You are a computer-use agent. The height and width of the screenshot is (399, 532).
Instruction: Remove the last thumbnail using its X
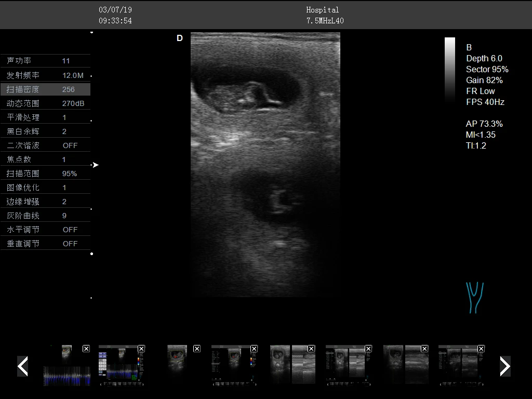click(x=481, y=349)
